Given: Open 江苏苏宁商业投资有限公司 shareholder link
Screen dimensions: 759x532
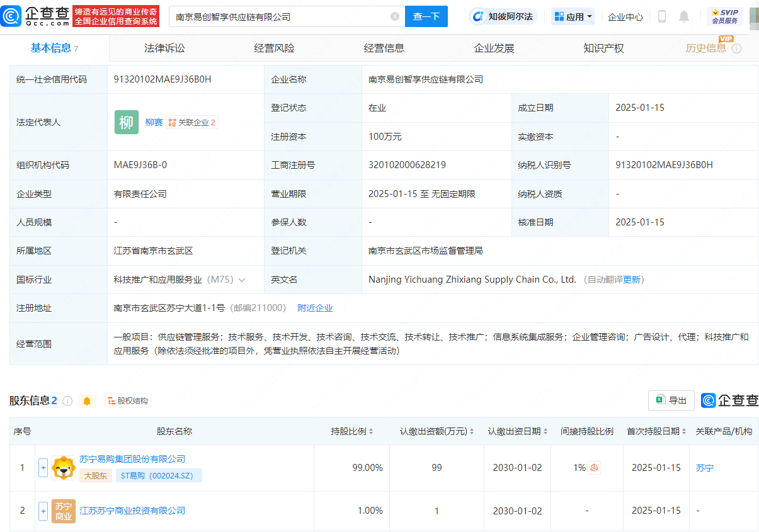Looking at the screenshot, I should click(x=132, y=511).
